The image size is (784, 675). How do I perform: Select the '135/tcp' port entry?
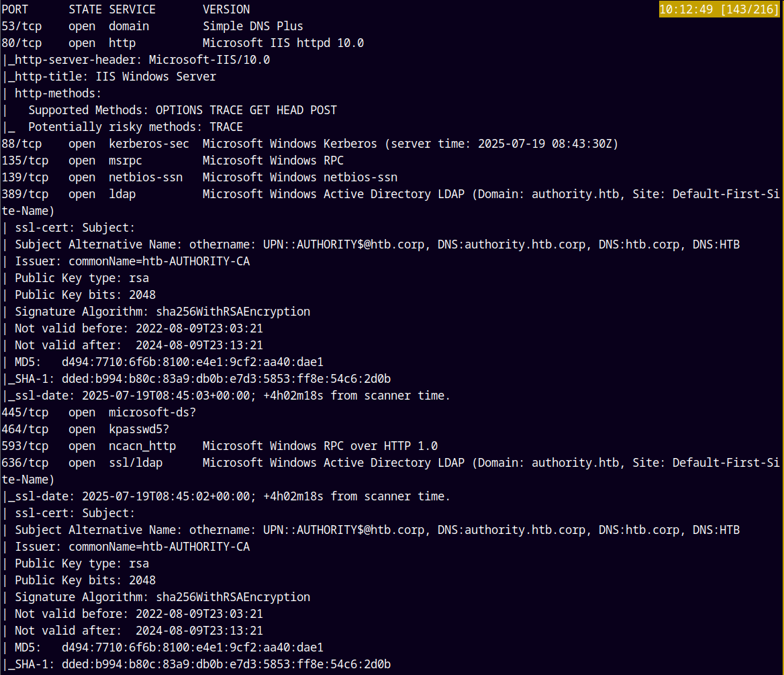[25, 161]
